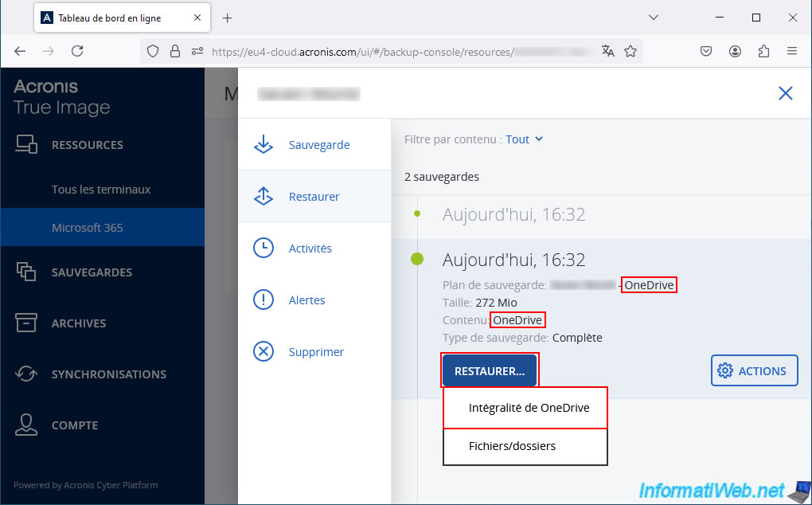The image size is (812, 505).
Task: Click the shield tracking protection icon
Action: pyautogui.click(x=153, y=51)
